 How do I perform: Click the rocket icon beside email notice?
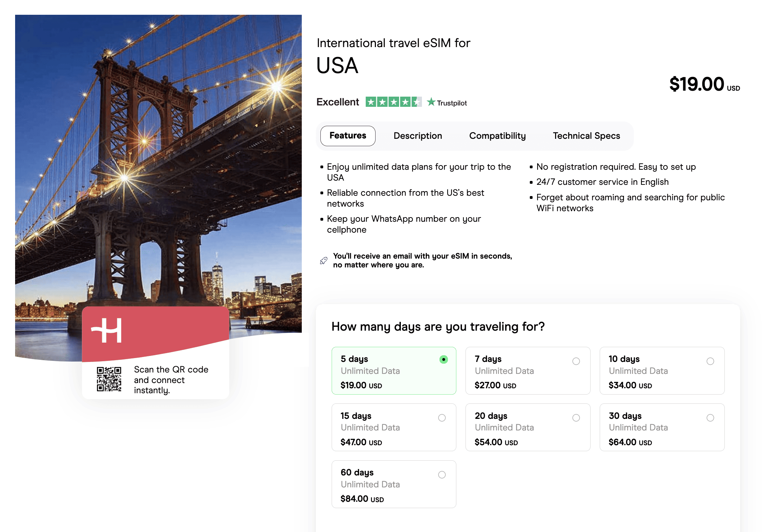pos(324,261)
